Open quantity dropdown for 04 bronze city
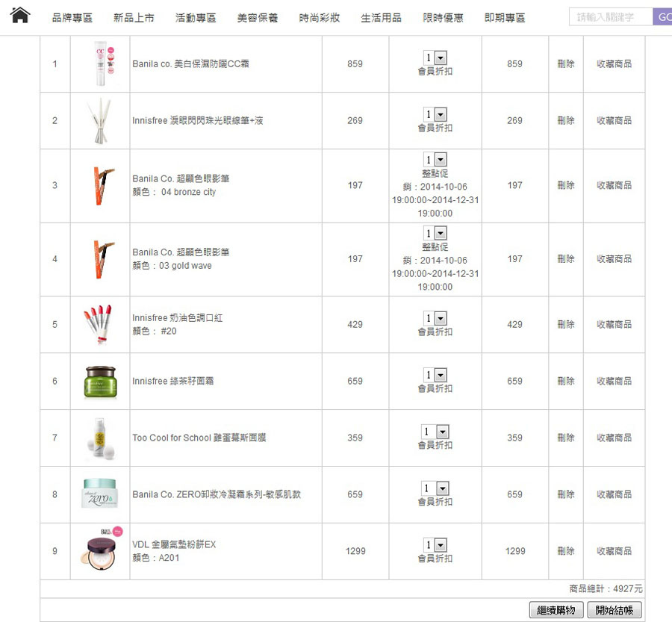 (435, 160)
